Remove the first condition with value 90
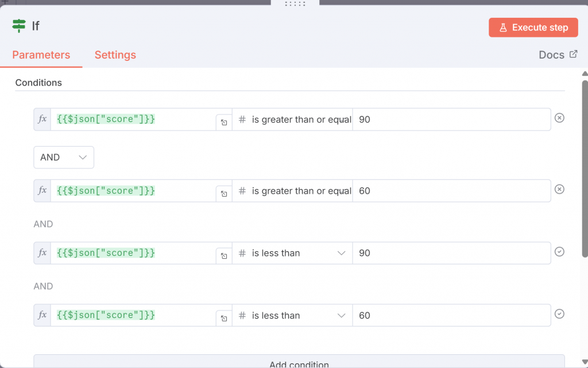This screenshot has width=588, height=368. coord(559,118)
